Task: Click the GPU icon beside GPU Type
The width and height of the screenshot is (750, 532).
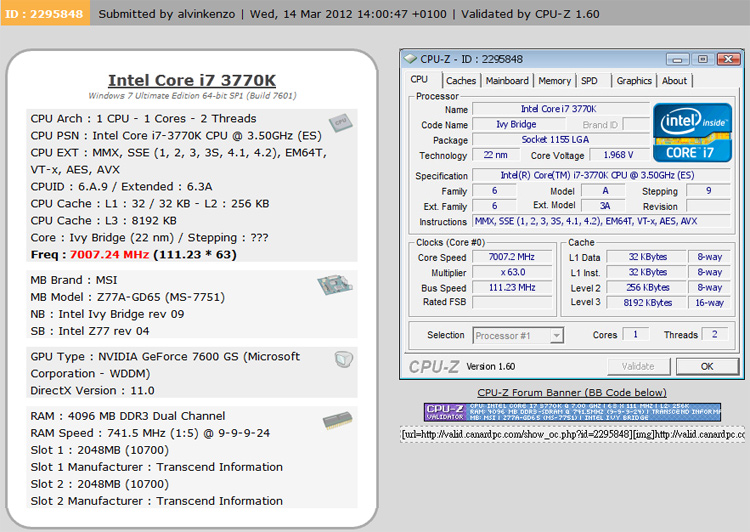Action: [x=343, y=359]
